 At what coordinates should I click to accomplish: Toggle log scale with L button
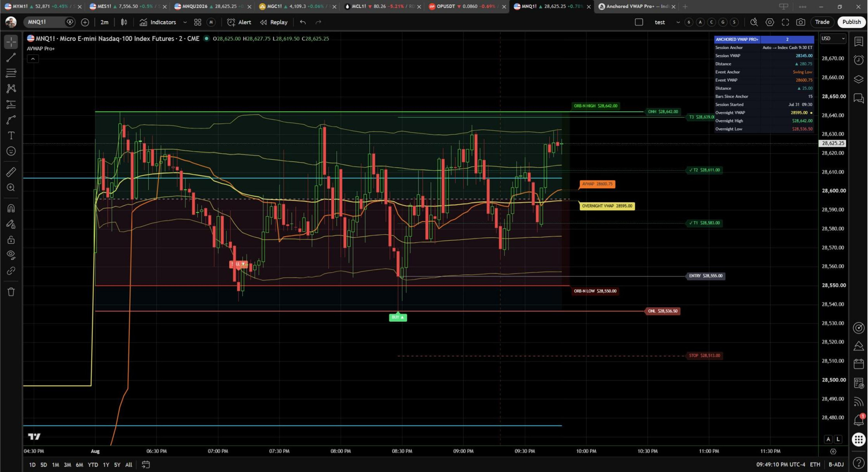(x=838, y=439)
